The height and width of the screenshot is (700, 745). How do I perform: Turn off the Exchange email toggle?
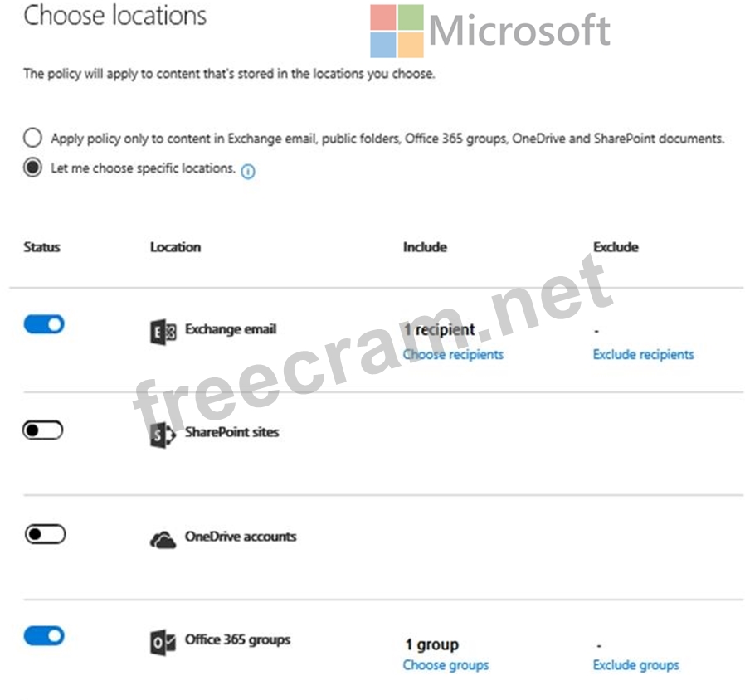44,324
